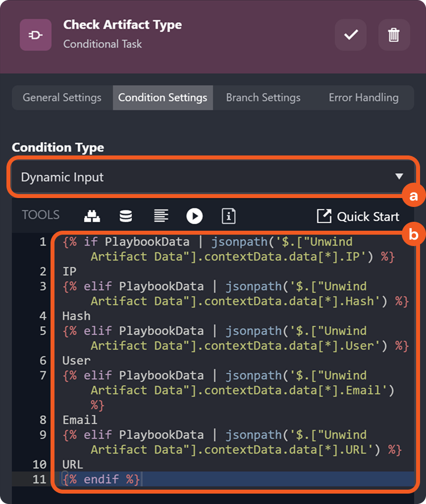Confirm the task with the checkmark button
This screenshot has height=504, width=426.
coord(351,35)
